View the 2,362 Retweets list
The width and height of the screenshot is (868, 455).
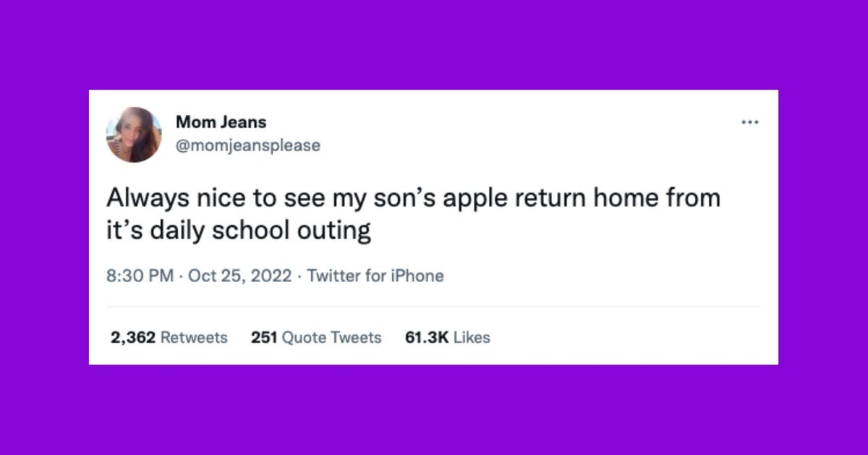169,337
